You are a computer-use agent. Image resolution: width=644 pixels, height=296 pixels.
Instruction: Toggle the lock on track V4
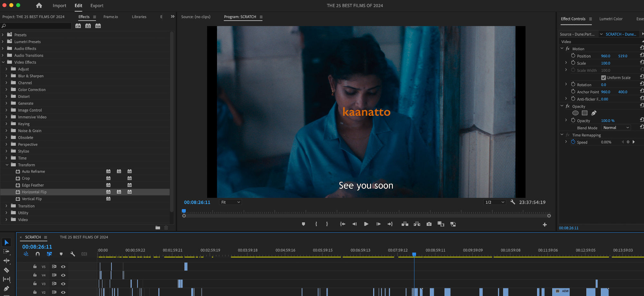[x=35, y=275]
